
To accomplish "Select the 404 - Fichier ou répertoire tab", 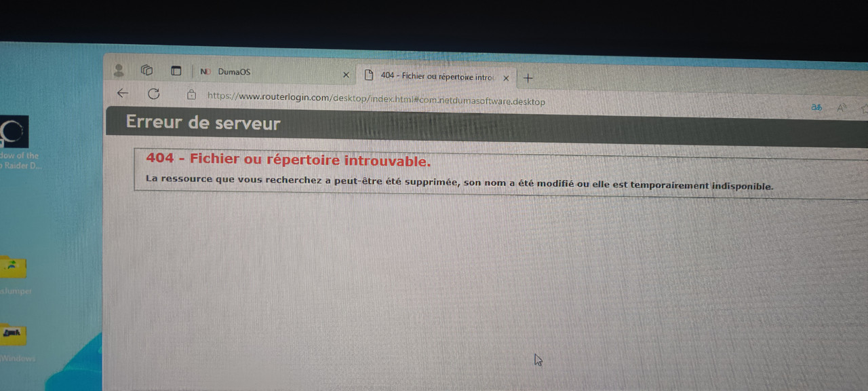I will 437,77.
